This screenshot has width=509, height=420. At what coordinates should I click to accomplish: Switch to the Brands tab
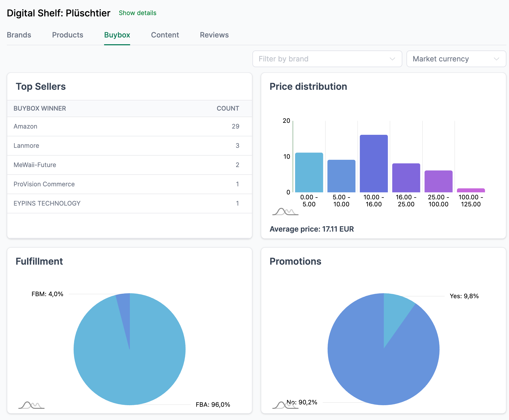[x=19, y=35]
